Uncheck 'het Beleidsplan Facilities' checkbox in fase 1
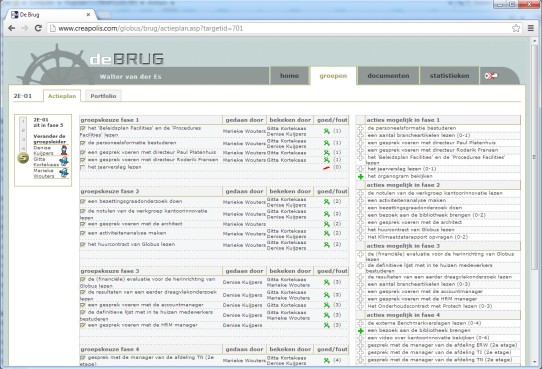542x369 pixels. (82, 129)
